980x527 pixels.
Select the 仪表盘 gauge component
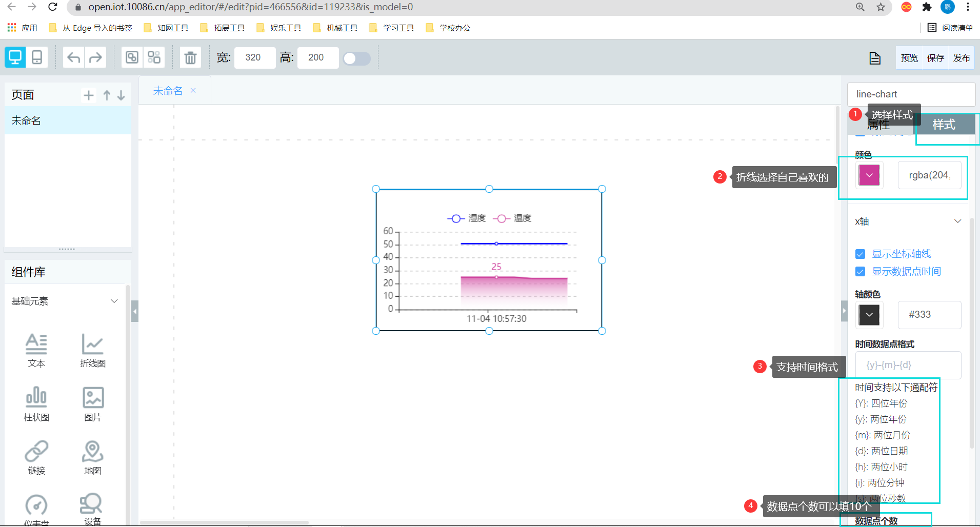(x=36, y=510)
